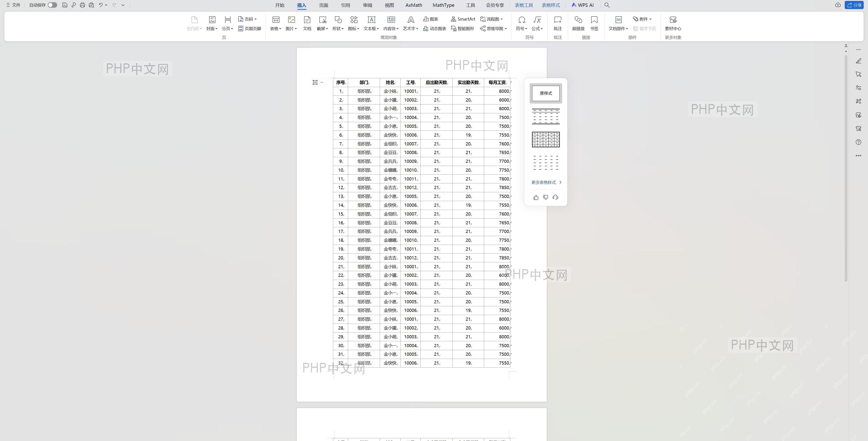Open the 流程图 flowchart dropdown
This screenshot has width=868, height=441.
(492, 19)
